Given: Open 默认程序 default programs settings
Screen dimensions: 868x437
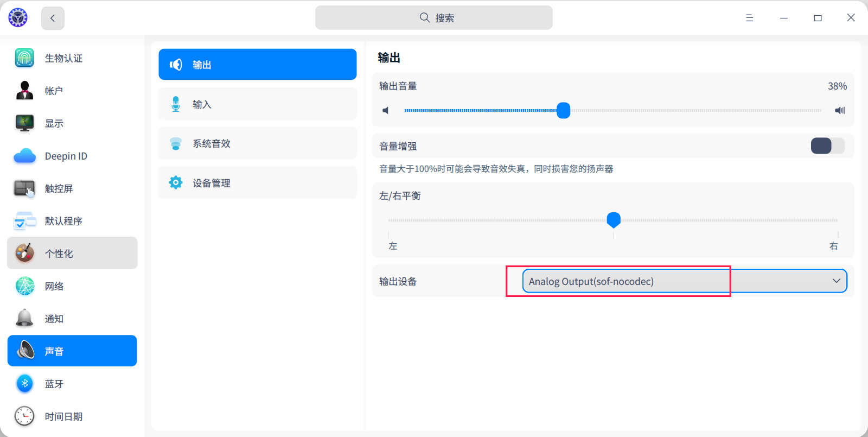Looking at the screenshot, I should pos(72,221).
